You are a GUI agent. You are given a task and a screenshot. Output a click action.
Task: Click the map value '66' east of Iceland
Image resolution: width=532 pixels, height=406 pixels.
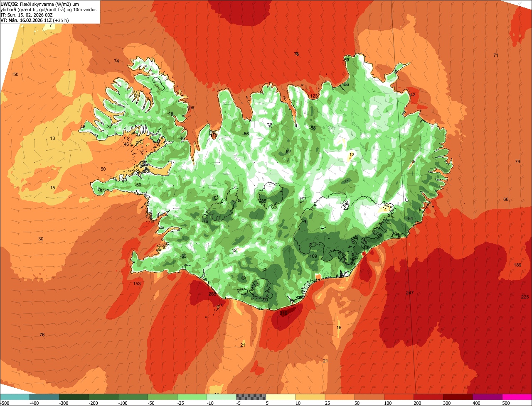tap(506, 200)
